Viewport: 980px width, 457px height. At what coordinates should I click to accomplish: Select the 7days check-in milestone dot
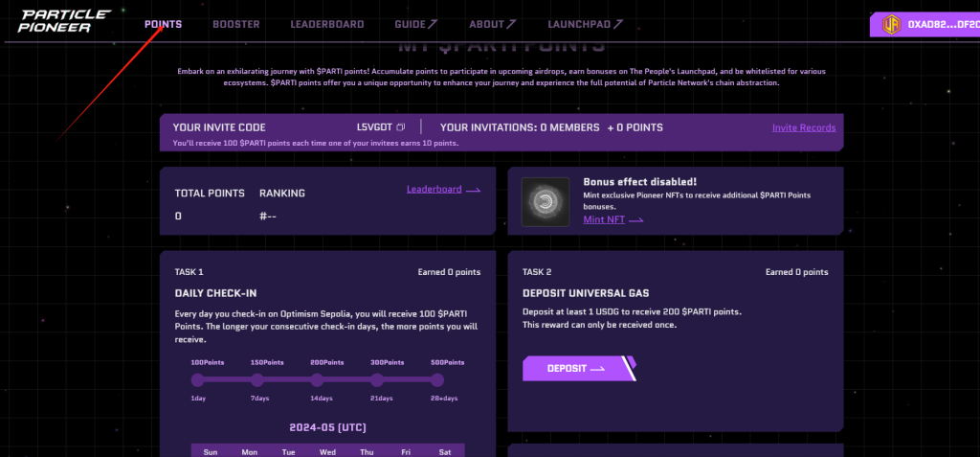coord(257,380)
